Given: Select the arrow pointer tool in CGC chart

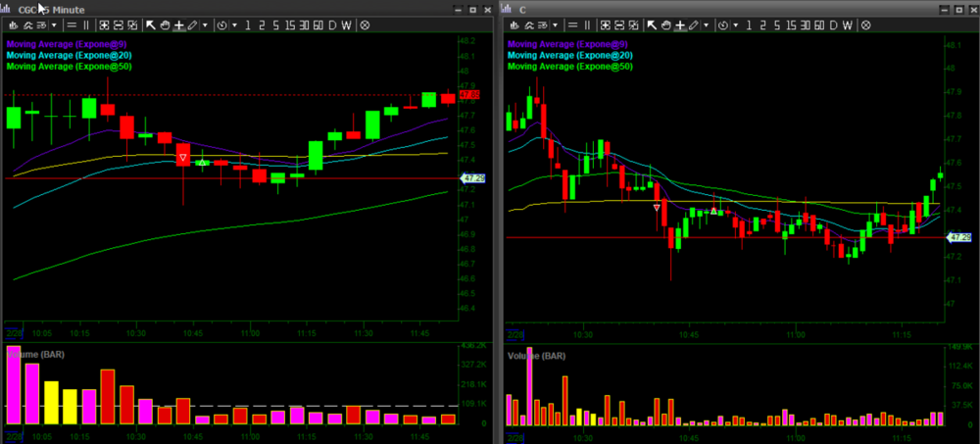Looking at the screenshot, I should coord(152,25).
